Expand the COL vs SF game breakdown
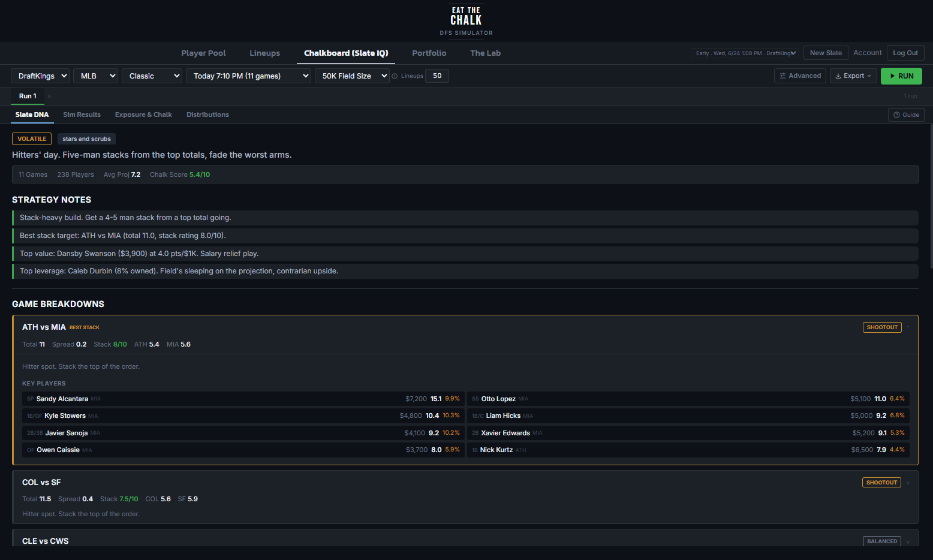The image size is (933, 560). coord(908,483)
